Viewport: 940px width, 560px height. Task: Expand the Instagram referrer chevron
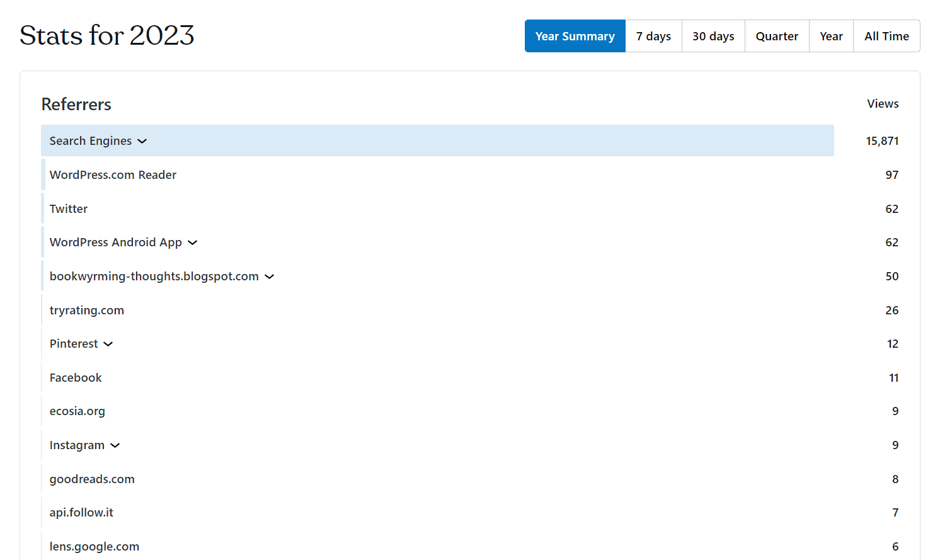coord(115,445)
